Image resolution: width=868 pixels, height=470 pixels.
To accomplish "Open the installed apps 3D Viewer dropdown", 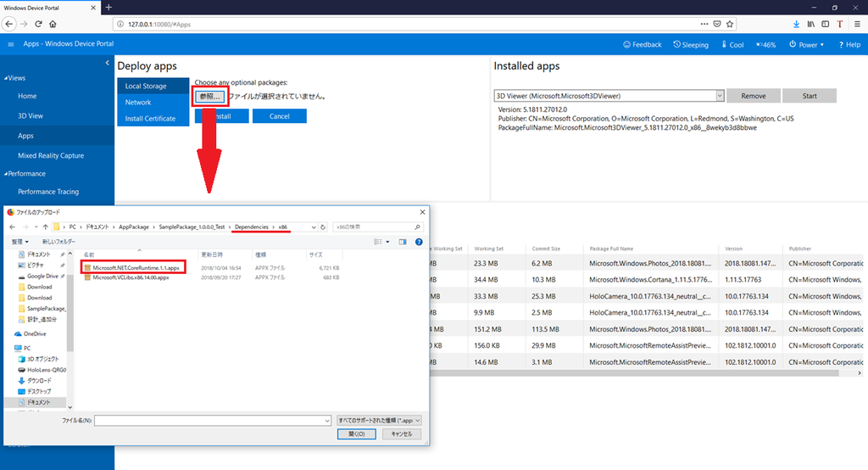I will 720,96.
